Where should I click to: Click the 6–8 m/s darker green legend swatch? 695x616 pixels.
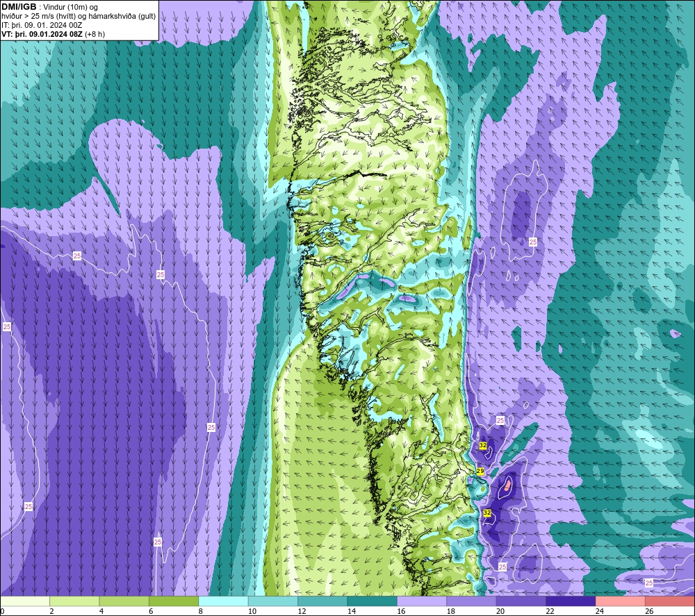[x=174, y=601]
